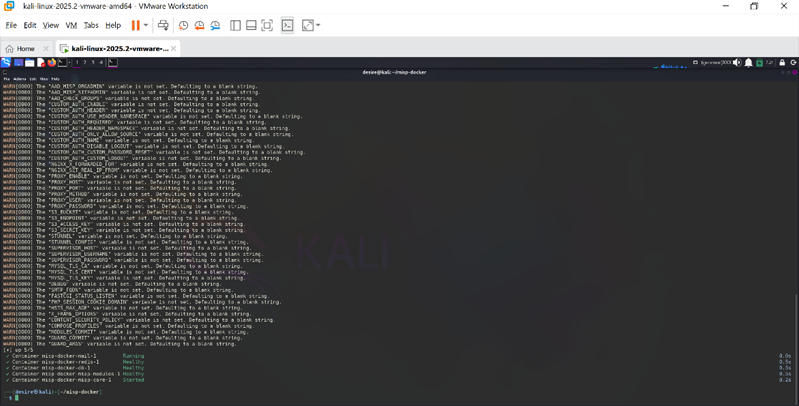Click the PROXY_ENABLE warning line
The height and width of the screenshot is (406, 799).
(x=122, y=176)
